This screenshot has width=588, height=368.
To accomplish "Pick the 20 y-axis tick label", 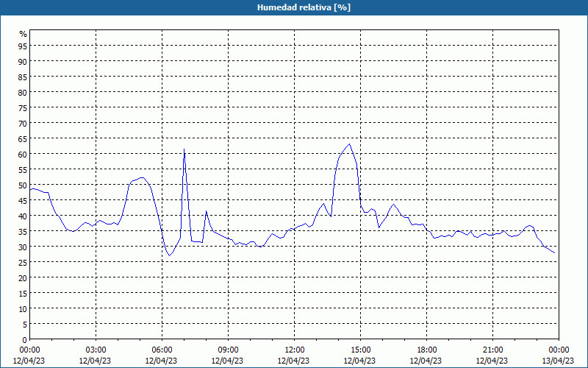I will tap(23, 278).
